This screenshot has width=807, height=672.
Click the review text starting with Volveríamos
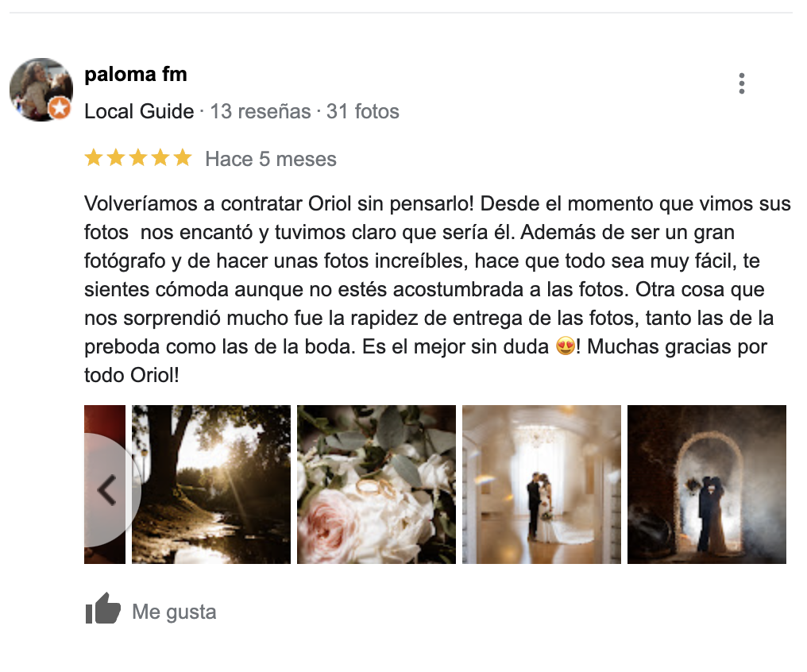tap(437, 289)
